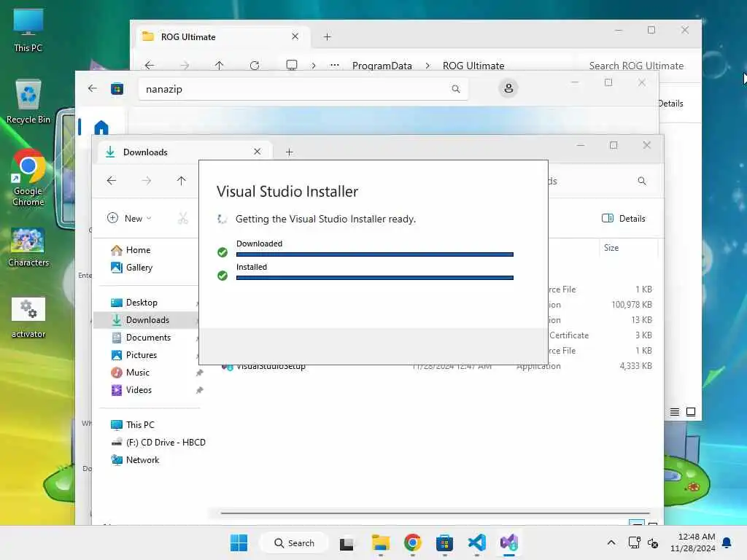Switch ROG Ultimate window to details view
747x560 pixels.
point(674,412)
